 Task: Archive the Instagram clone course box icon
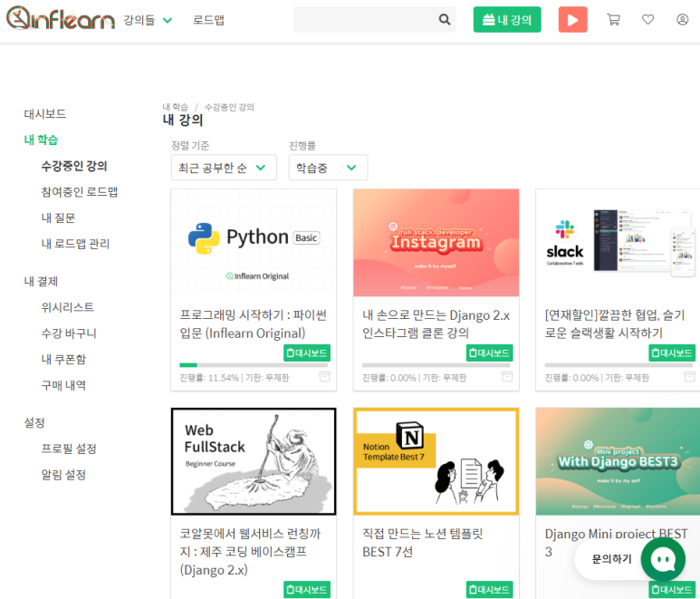click(x=507, y=377)
